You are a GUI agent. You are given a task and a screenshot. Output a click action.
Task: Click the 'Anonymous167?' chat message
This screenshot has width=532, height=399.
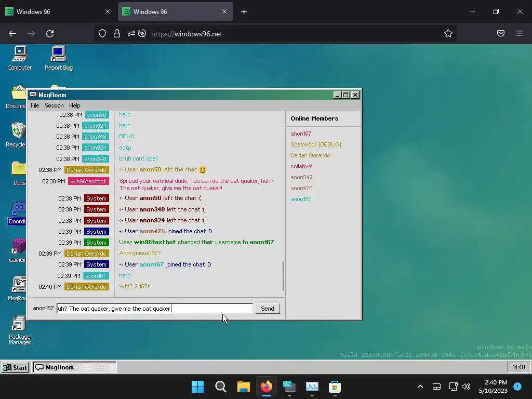[x=139, y=253]
